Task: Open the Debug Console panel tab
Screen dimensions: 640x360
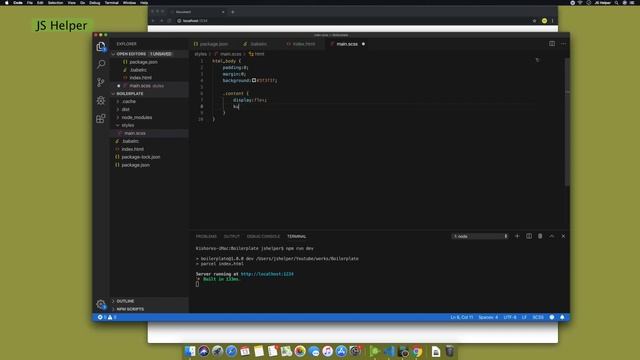Action: 263,236
